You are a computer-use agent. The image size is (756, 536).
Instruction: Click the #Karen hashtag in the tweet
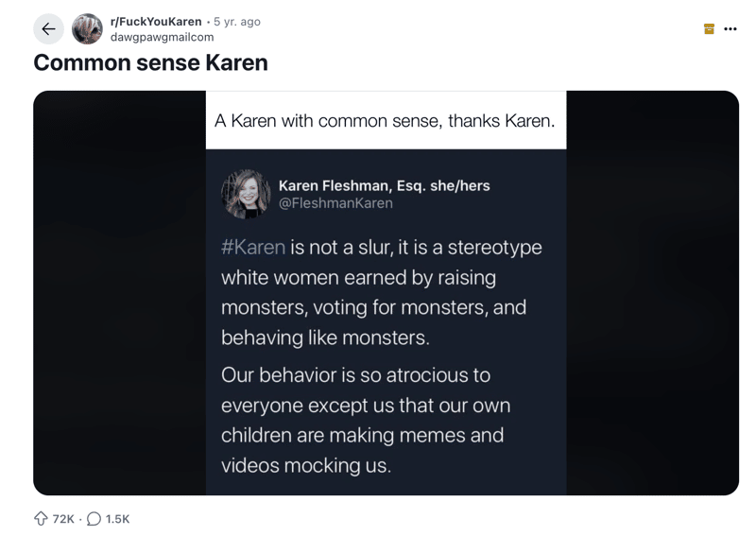[x=252, y=248]
